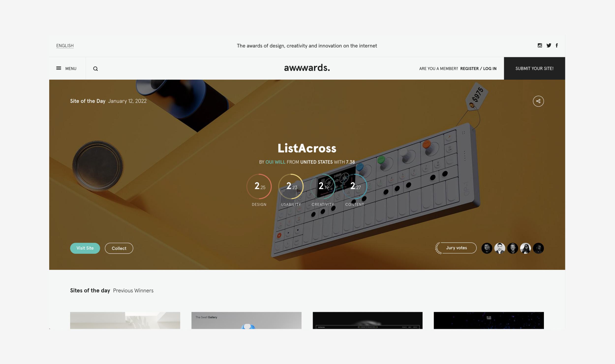Click the CONTENT label under score
This screenshot has width=615, height=364.
click(354, 204)
